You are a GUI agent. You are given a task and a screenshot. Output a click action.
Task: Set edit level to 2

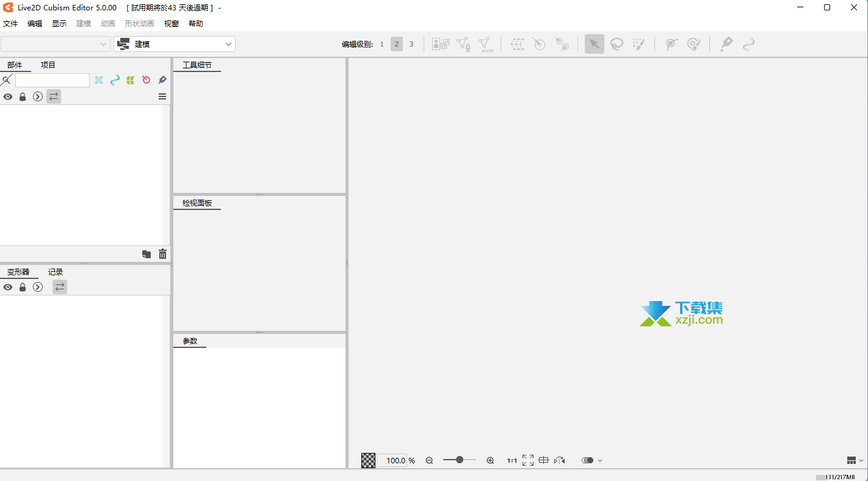pyautogui.click(x=397, y=44)
